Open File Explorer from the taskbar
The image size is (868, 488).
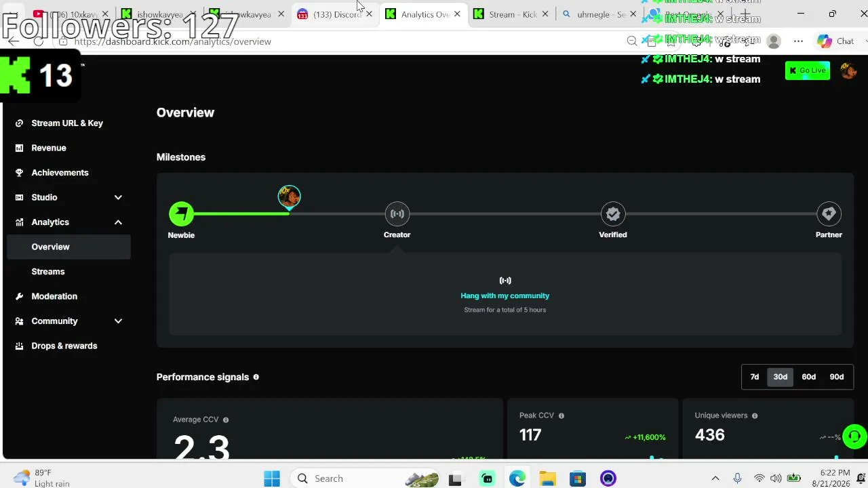point(547,479)
